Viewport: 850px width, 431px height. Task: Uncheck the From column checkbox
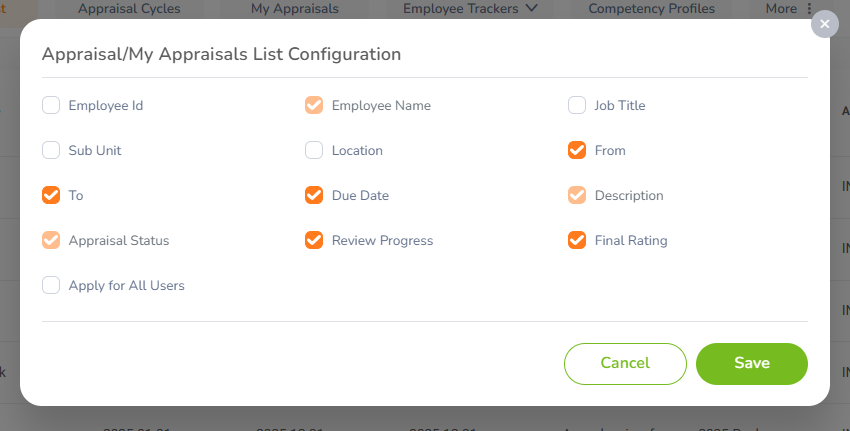tap(577, 150)
